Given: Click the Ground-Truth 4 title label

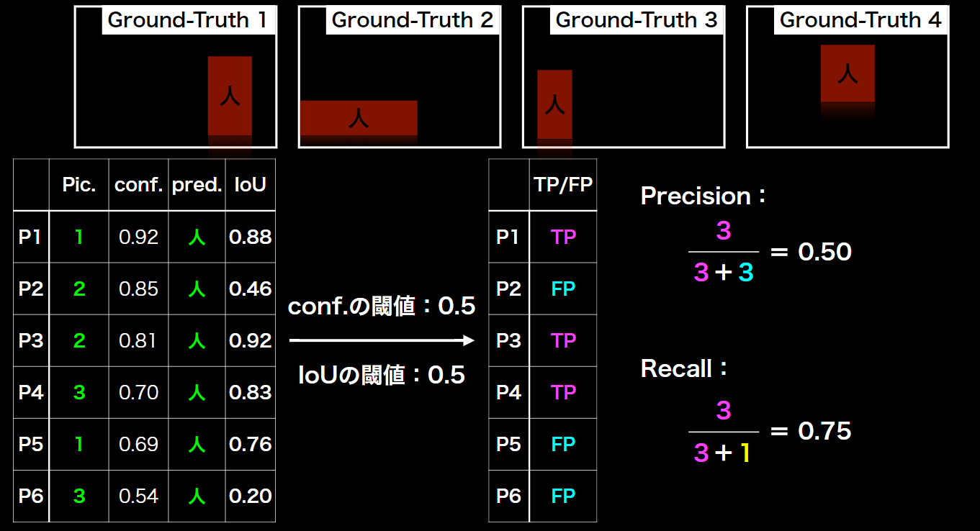Looking at the screenshot, I should pyautogui.click(x=860, y=20).
